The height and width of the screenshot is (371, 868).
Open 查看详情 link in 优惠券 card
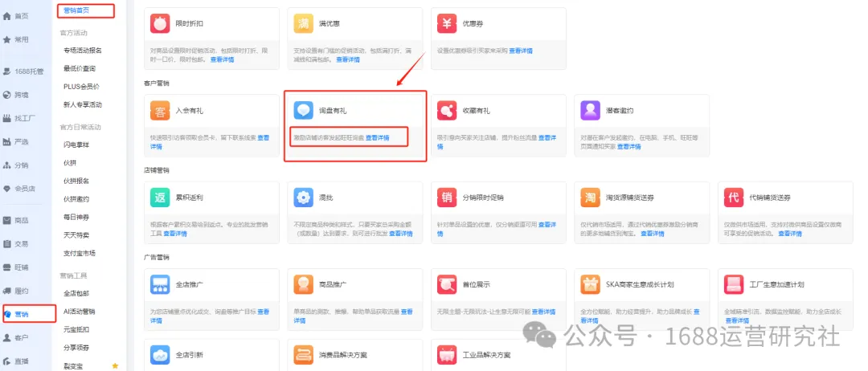[521, 51]
